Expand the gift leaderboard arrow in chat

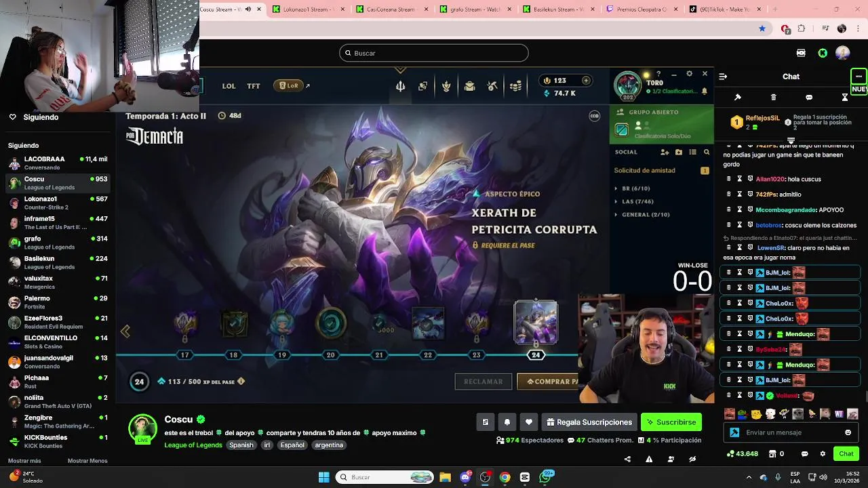791,140
